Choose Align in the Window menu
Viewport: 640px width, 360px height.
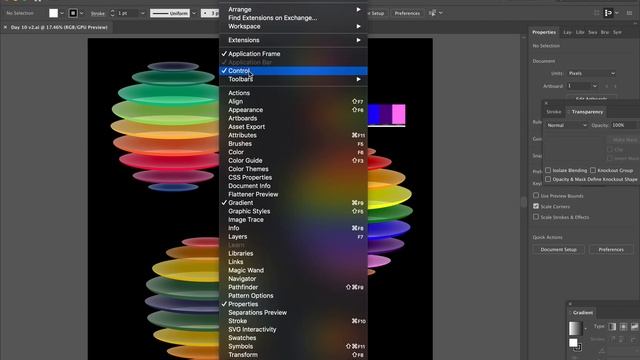pos(293,101)
